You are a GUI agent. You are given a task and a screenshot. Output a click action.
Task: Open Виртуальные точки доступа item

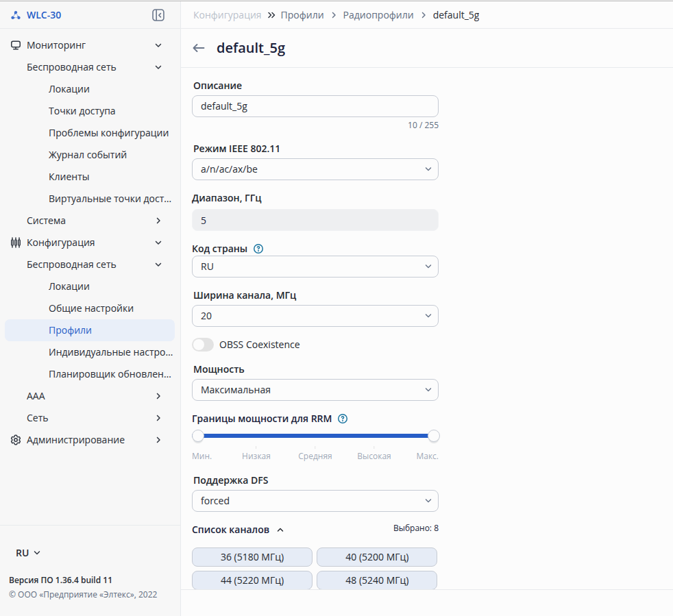[x=110, y=199]
